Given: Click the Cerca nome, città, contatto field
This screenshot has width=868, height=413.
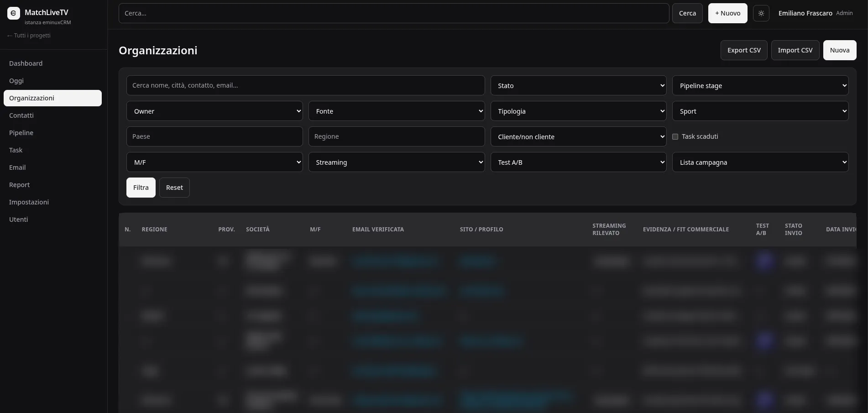Looking at the screenshot, I should coord(305,85).
